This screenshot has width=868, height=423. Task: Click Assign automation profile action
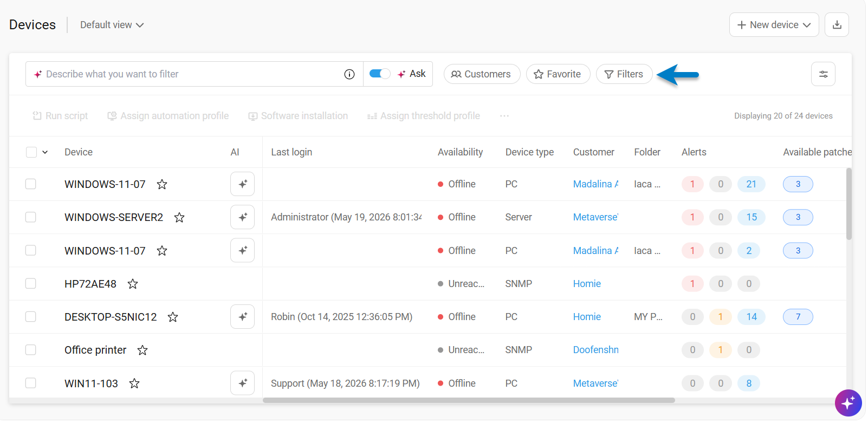click(x=168, y=116)
